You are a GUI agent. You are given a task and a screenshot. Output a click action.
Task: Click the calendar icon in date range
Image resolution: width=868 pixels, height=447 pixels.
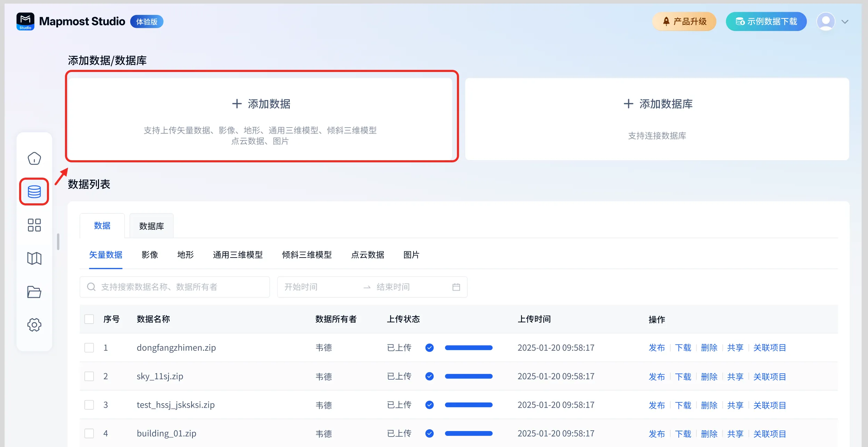(x=456, y=287)
